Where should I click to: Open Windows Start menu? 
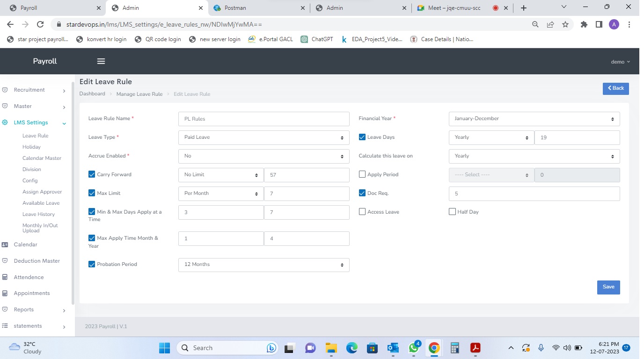click(164, 348)
